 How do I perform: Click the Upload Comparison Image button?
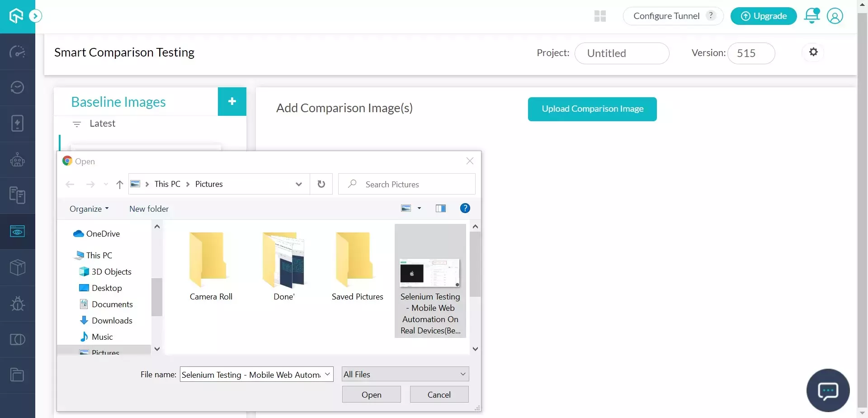[592, 109]
